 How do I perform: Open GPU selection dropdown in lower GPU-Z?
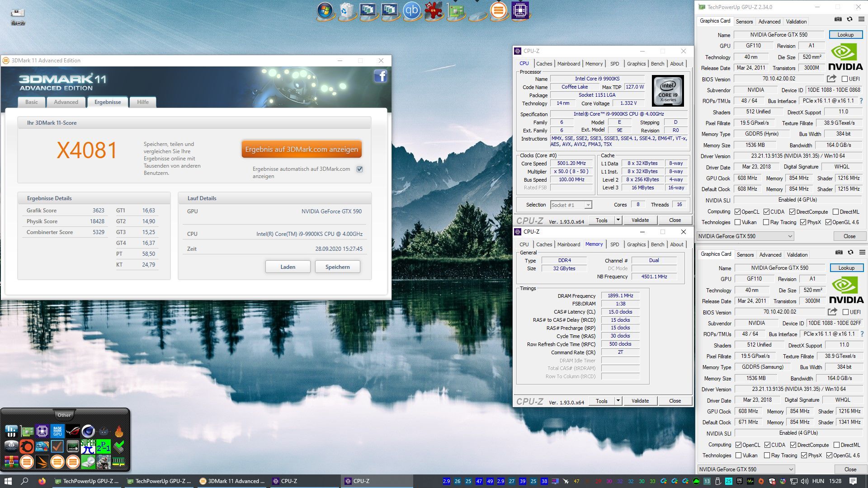tap(745, 469)
